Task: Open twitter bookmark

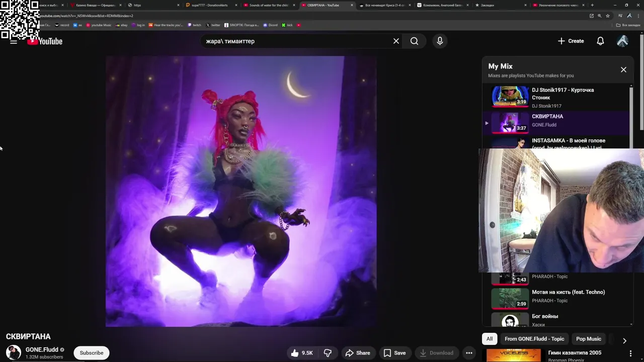Action: (x=213, y=25)
